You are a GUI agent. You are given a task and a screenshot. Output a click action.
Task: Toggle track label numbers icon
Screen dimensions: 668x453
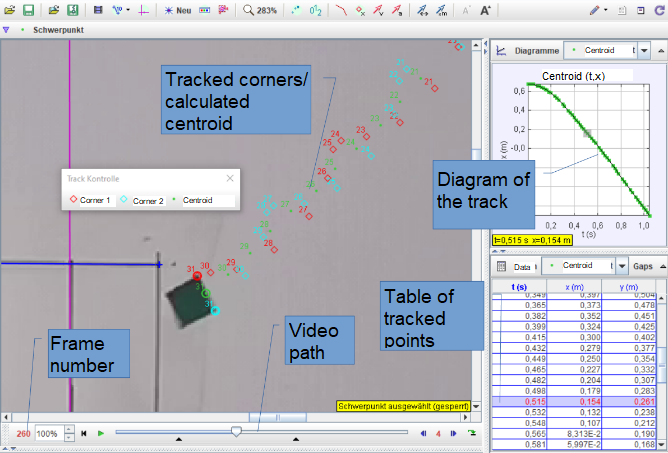click(315, 10)
